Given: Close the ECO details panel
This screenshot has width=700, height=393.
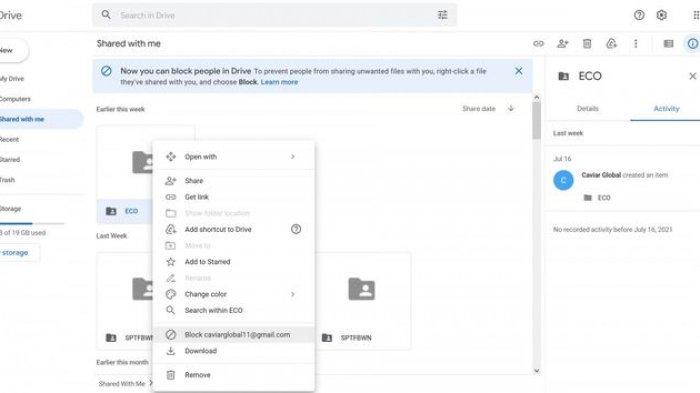Looking at the screenshot, I should (692, 76).
